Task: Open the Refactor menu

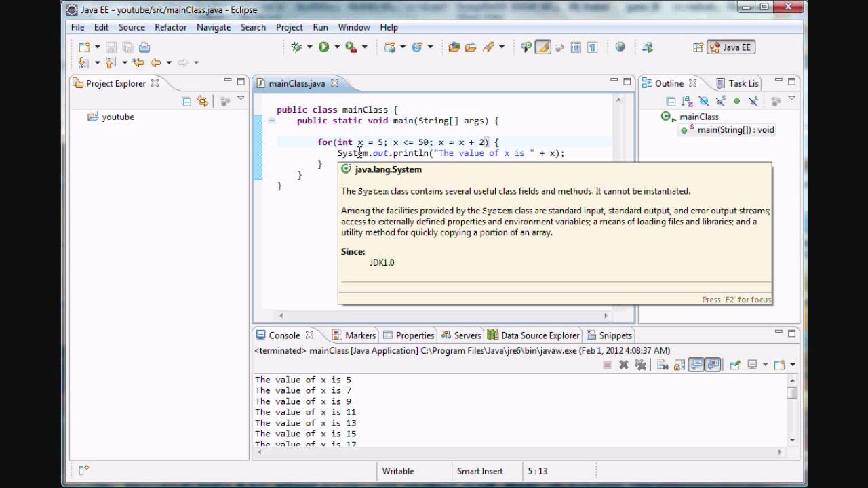Action: coord(171,27)
